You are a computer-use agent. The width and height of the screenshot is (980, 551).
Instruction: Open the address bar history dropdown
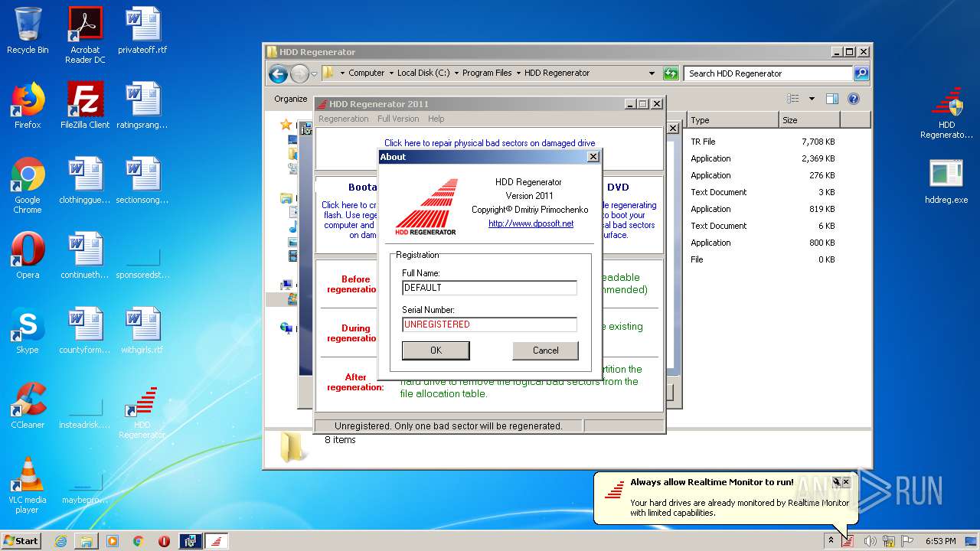(x=652, y=73)
